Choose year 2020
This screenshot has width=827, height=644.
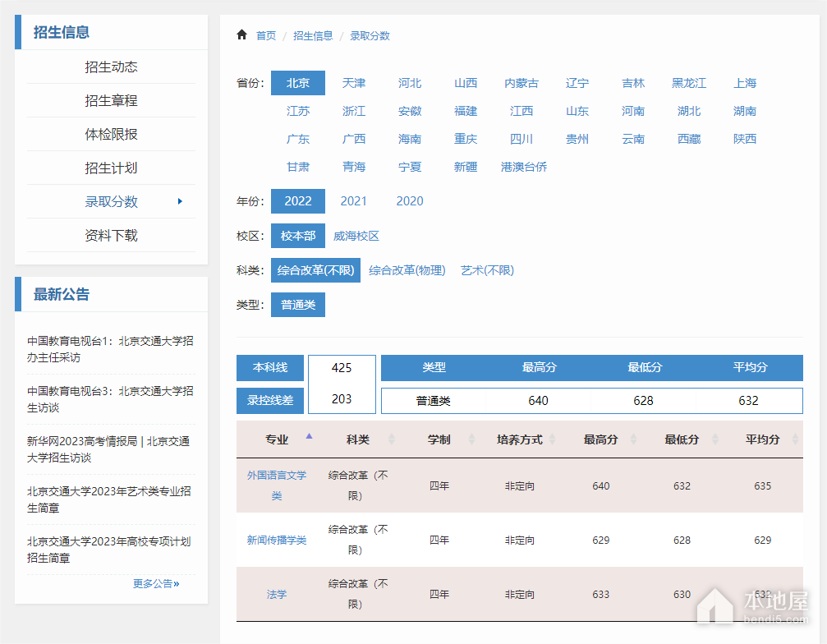click(x=410, y=201)
